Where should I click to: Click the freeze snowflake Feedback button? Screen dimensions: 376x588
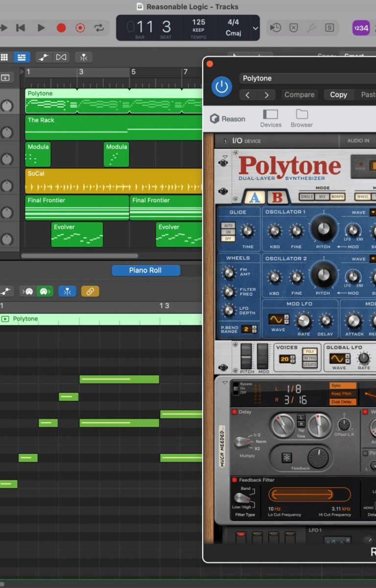tap(286, 458)
